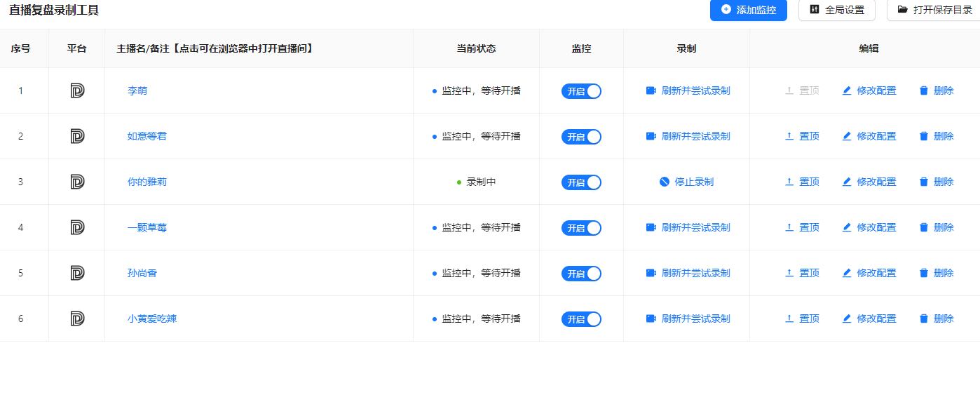Screen dimensions: 980x416
Task: Click the pin-to-top arrow icon for 小黄爱吃辣
Action: pyautogui.click(x=789, y=318)
